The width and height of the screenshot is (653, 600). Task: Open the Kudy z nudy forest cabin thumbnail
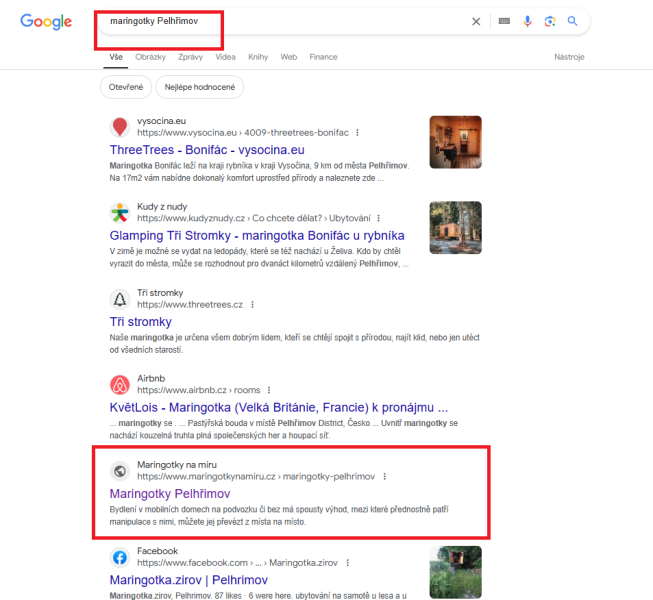(x=456, y=228)
